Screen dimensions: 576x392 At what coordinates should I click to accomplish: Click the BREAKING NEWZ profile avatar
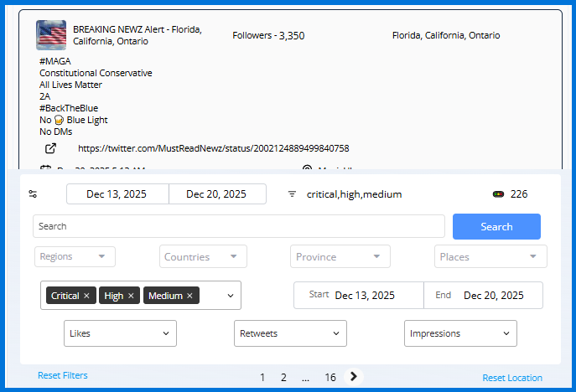pyautogui.click(x=51, y=35)
